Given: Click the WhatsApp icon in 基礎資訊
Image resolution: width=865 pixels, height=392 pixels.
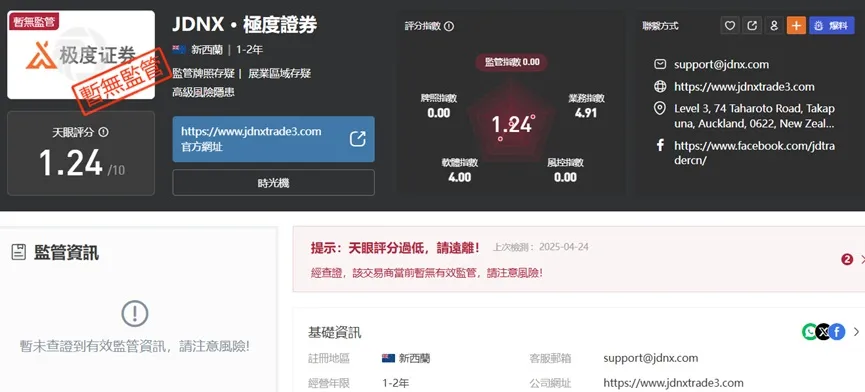Looking at the screenshot, I should click(809, 331).
